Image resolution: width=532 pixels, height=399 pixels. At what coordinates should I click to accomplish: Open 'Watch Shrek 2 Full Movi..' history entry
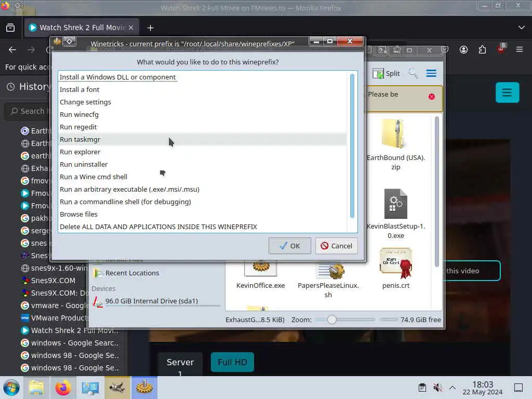(x=69, y=330)
